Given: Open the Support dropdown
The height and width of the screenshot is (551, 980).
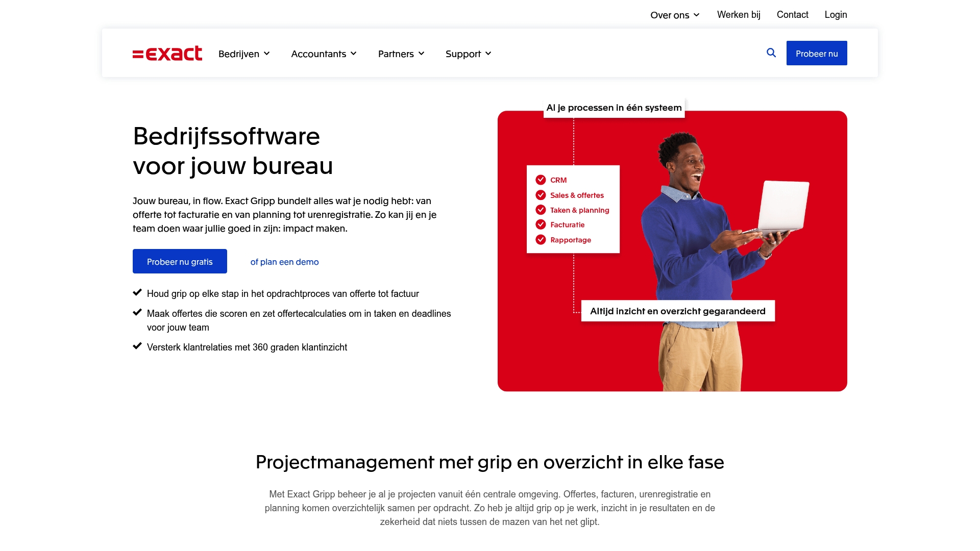Looking at the screenshot, I should click(468, 53).
